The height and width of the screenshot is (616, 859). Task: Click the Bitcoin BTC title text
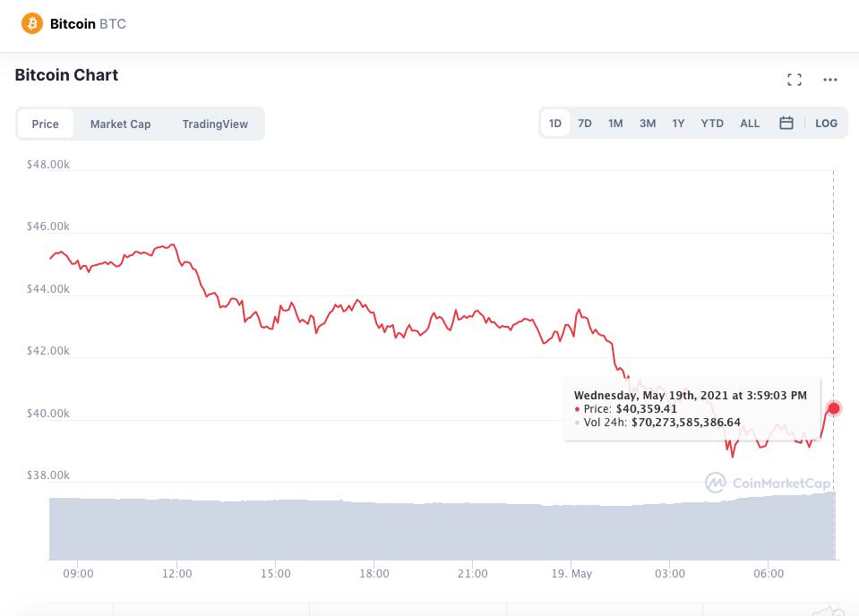coord(88,23)
